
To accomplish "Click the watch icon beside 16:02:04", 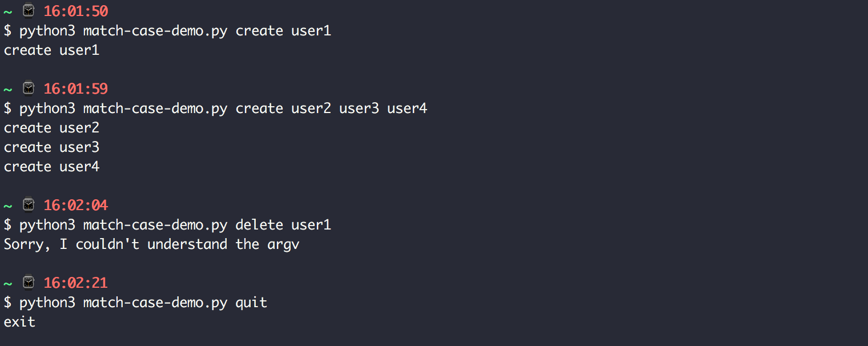I will coord(29,204).
